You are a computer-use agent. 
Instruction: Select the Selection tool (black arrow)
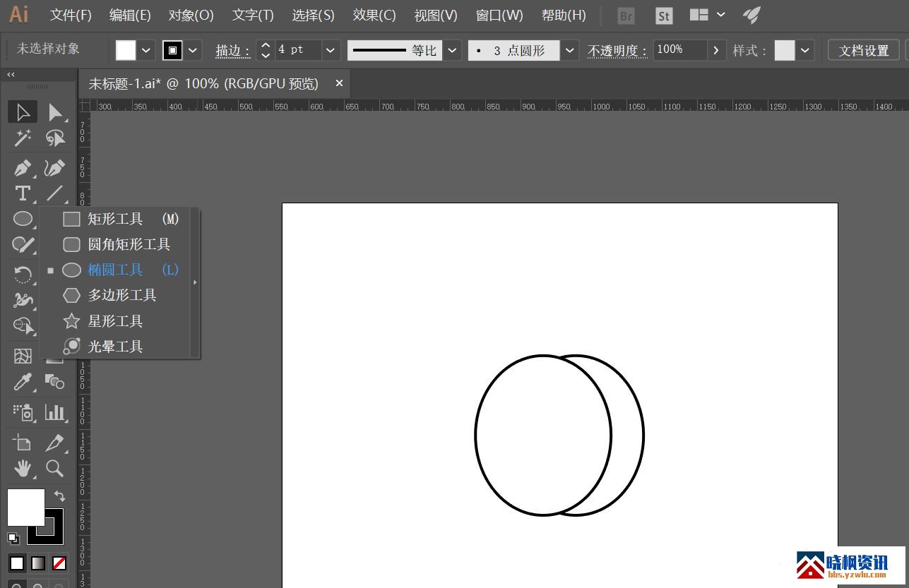pyautogui.click(x=23, y=112)
